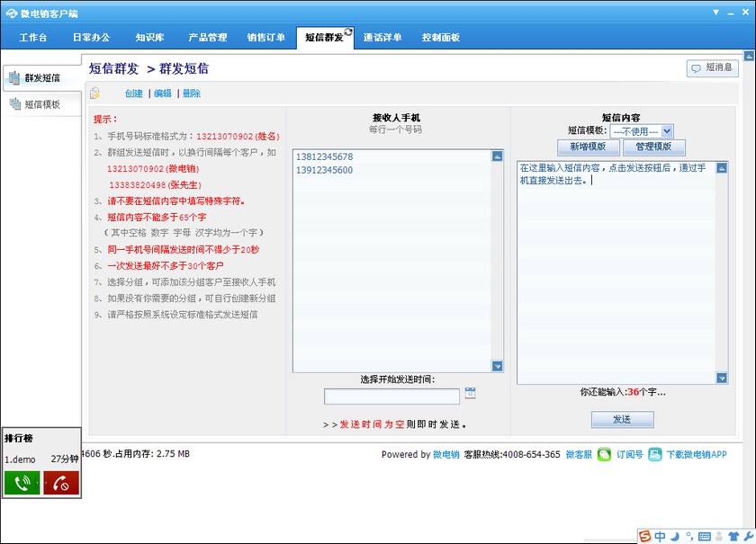Click the green call button

pos(22,483)
